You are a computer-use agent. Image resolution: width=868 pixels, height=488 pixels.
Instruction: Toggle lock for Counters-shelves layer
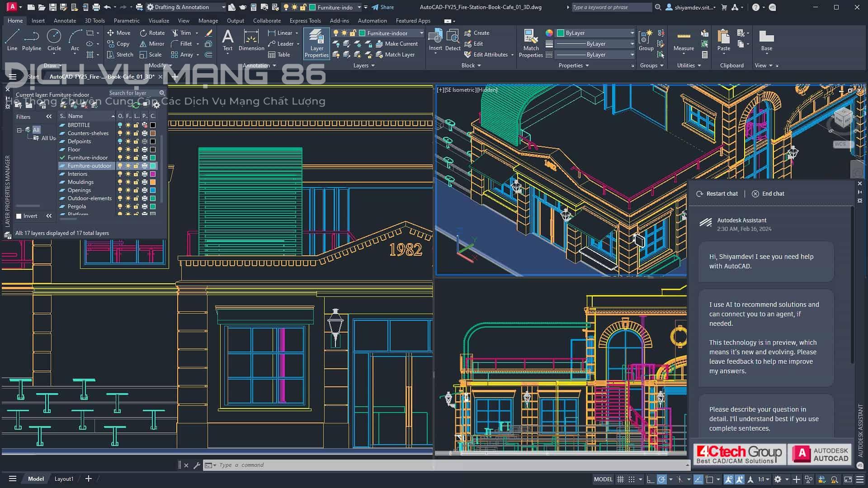pos(136,133)
